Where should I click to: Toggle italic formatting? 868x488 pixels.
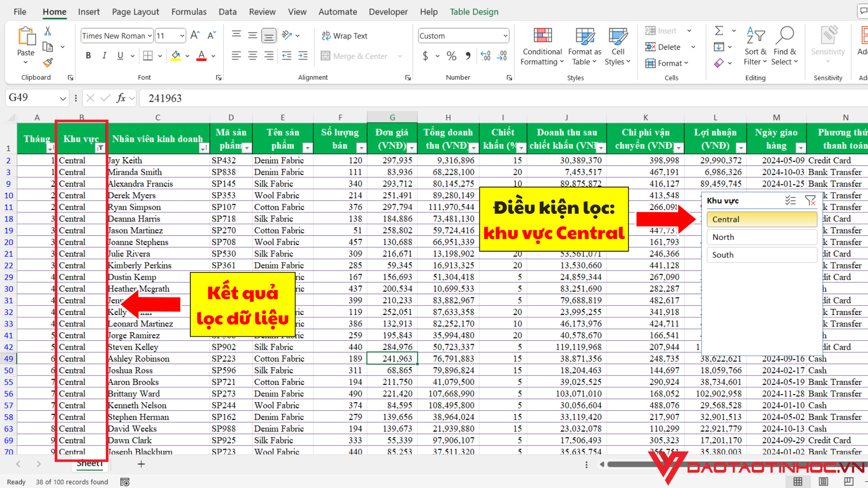[x=104, y=56]
